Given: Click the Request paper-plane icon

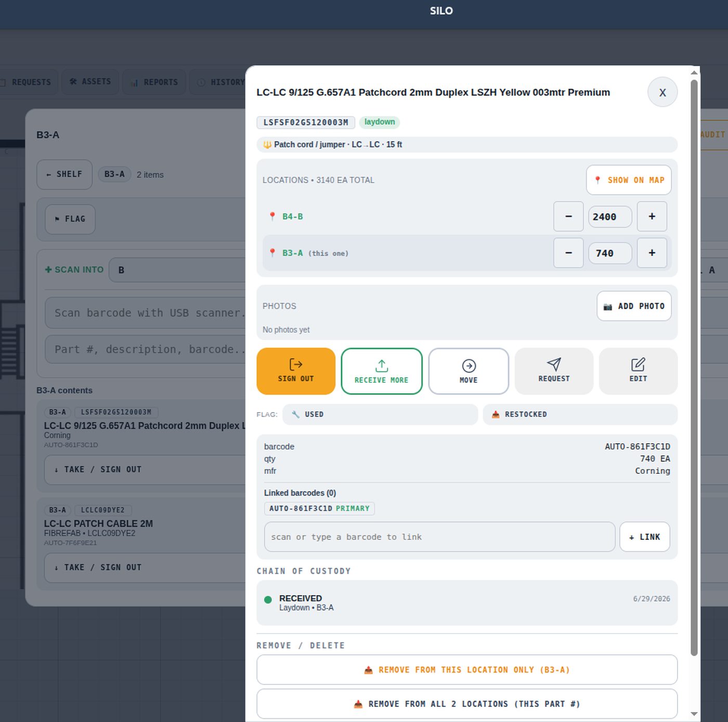Looking at the screenshot, I should (554, 364).
